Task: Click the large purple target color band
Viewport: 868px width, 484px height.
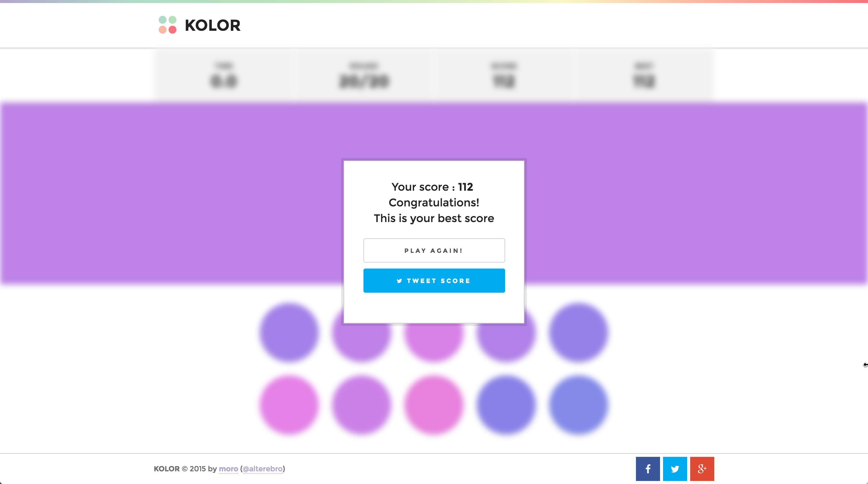Action: 168,192
